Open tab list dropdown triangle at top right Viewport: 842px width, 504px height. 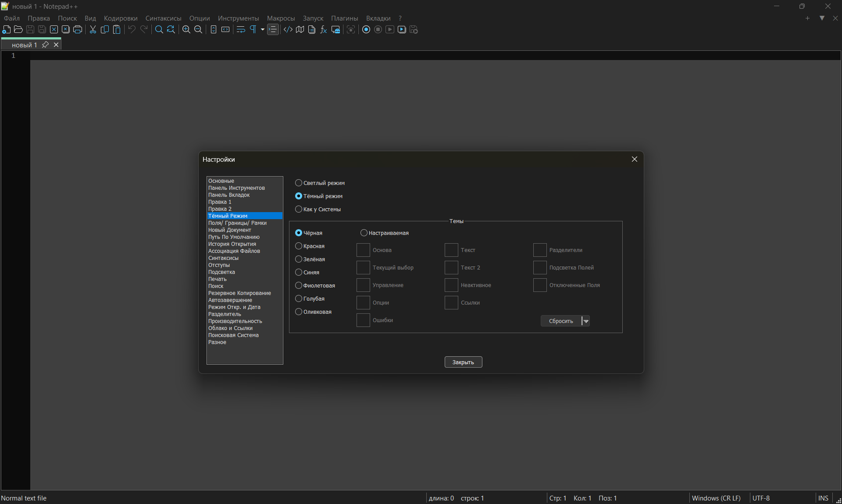[x=822, y=18]
